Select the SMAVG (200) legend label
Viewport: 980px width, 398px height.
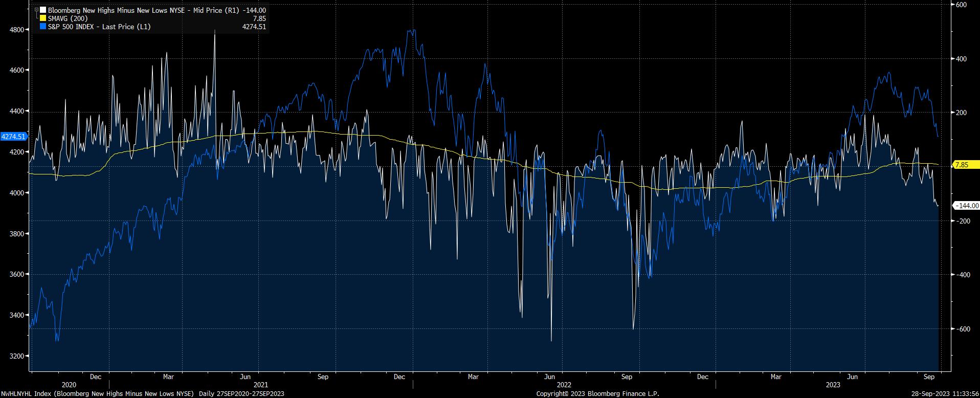click(68, 18)
